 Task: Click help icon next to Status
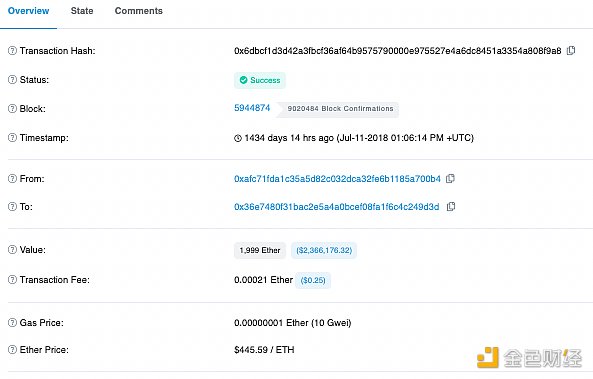[x=12, y=79]
